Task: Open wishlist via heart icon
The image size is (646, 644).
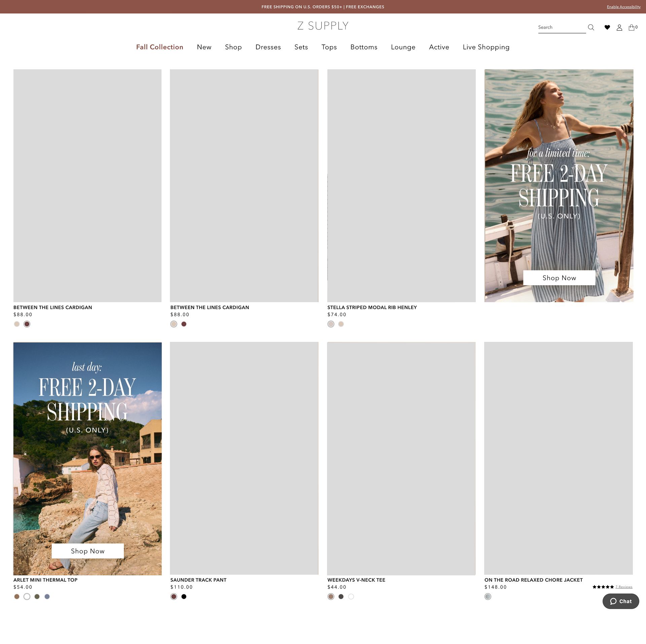Action: point(607,27)
